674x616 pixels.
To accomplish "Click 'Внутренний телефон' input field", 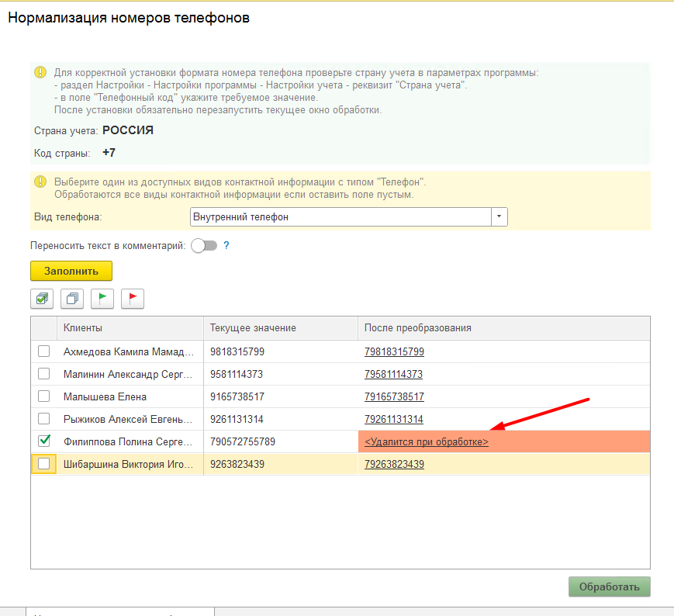I will 340,217.
